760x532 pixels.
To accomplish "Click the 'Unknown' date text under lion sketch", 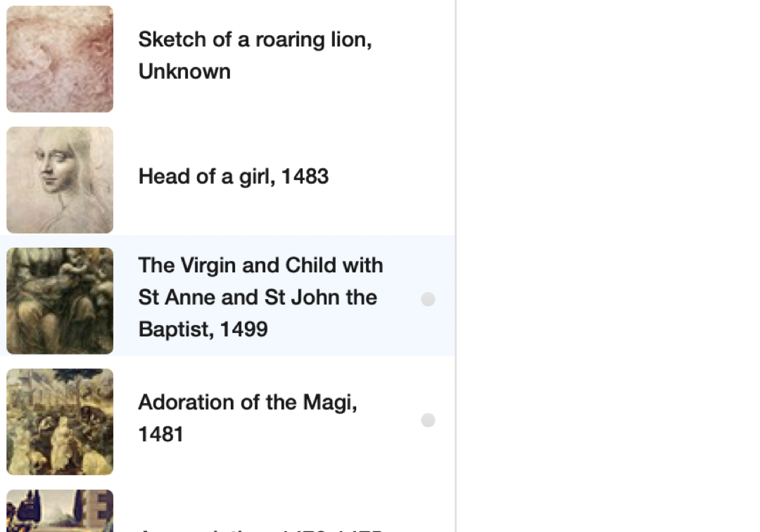I will [x=184, y=72].
